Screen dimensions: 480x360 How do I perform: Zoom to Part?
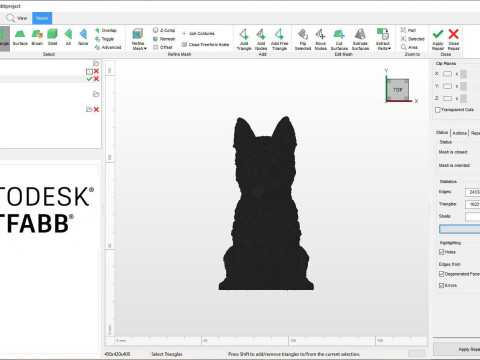coord(408,30)
